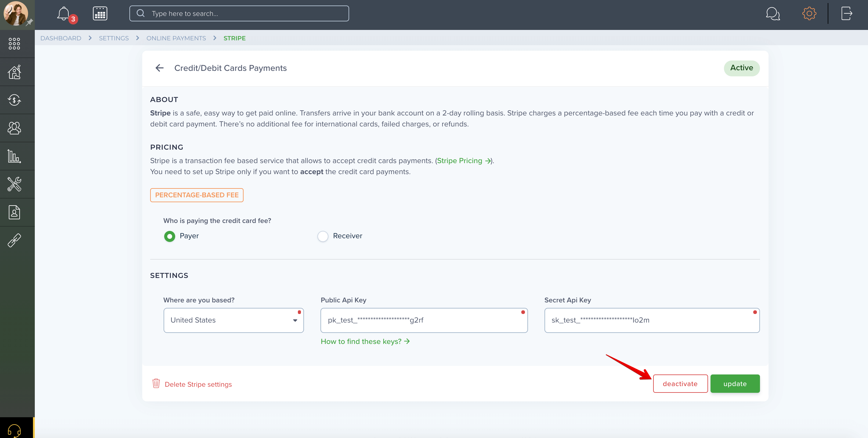Click the PRICING section heading
The image size is (868, 438).
click(166, 147)
